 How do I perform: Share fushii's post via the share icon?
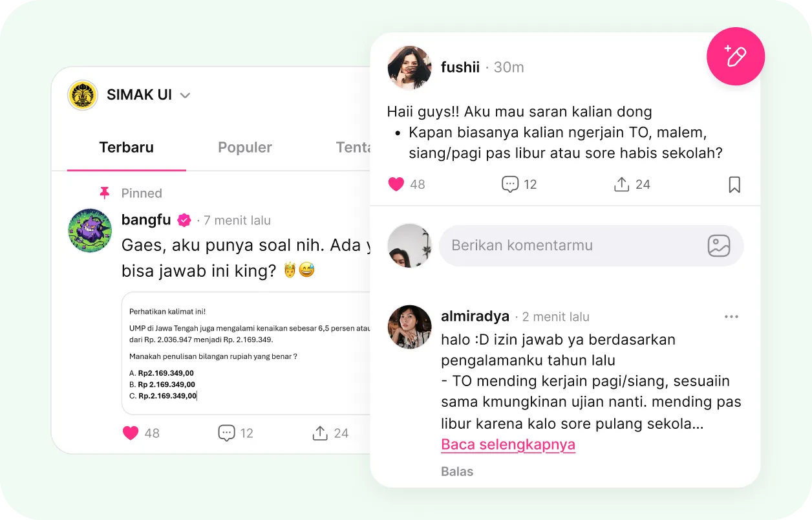tap(621, 184)
